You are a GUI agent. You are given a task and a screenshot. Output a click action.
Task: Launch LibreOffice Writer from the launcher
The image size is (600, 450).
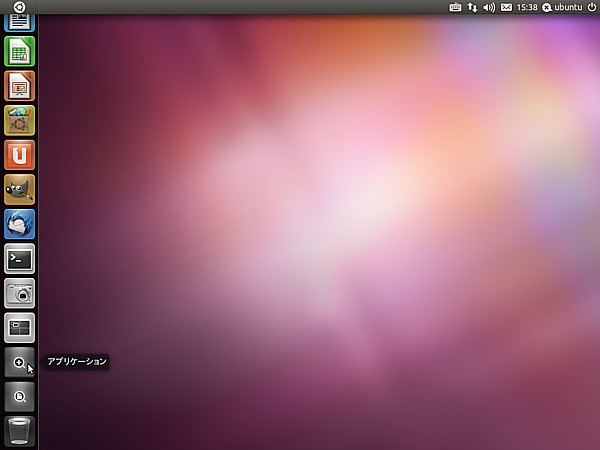point(20,23)
